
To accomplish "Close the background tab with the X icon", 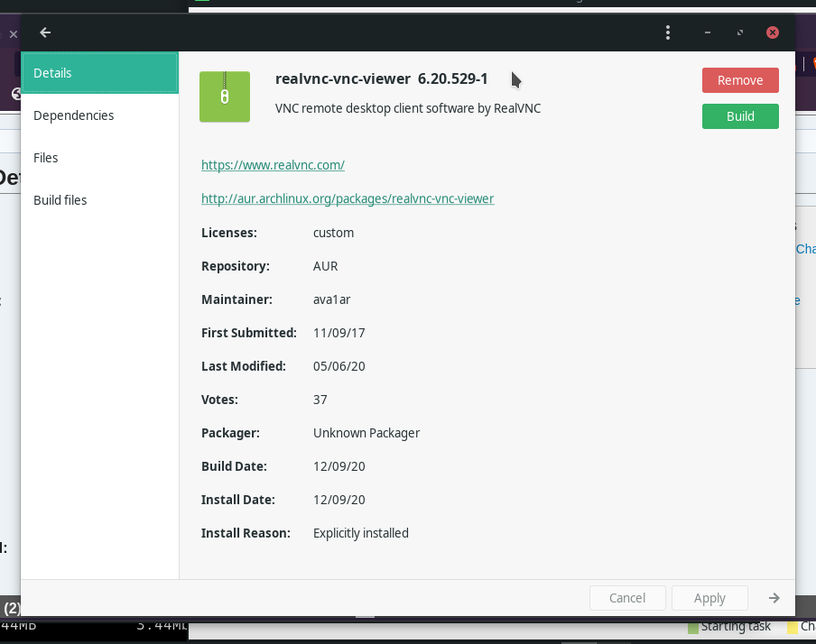I will (x=14, y=34).
